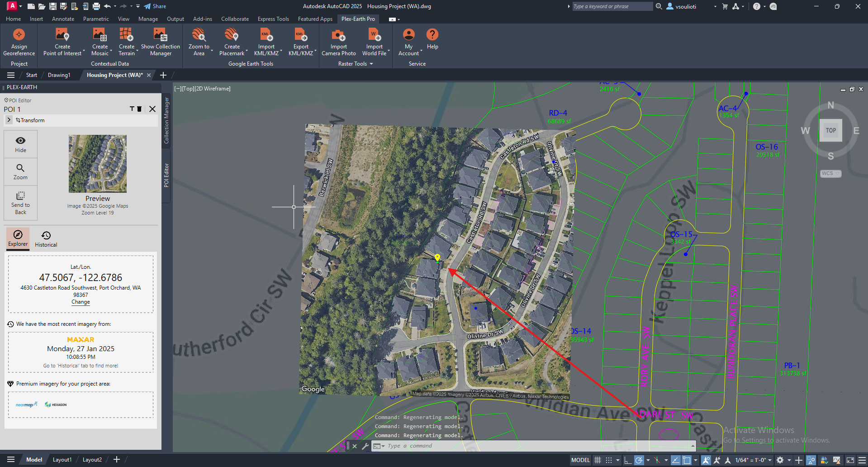Switch to Layout1 tab

[x=62, y=460]
